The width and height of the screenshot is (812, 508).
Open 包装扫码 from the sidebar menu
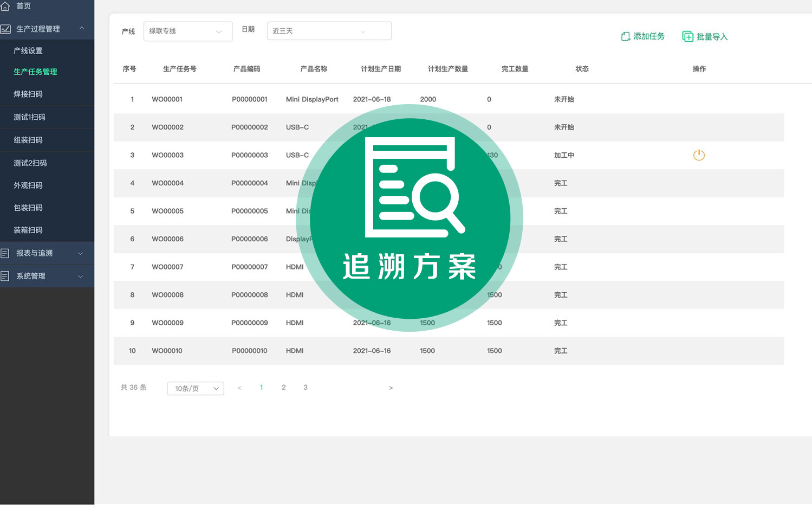[x=28, y=208]
